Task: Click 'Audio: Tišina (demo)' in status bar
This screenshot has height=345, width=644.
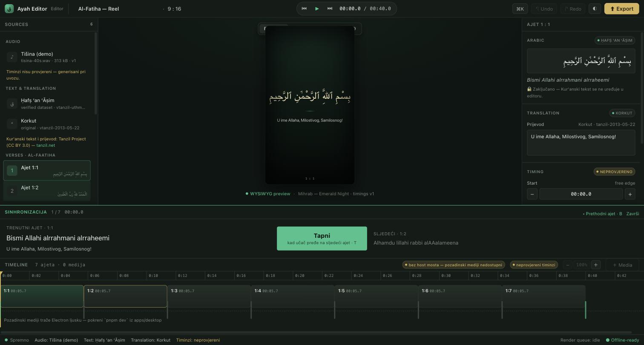Action: [56, 340]
